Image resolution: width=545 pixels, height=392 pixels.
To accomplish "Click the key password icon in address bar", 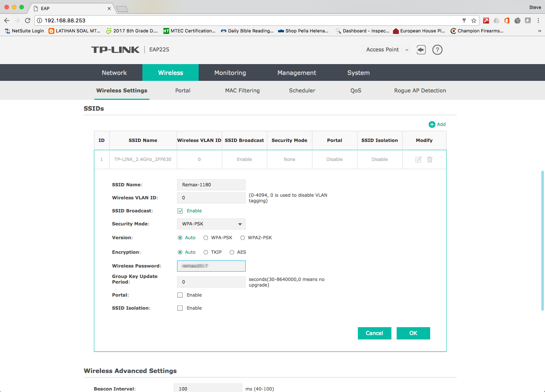I will tap(464, 20).
